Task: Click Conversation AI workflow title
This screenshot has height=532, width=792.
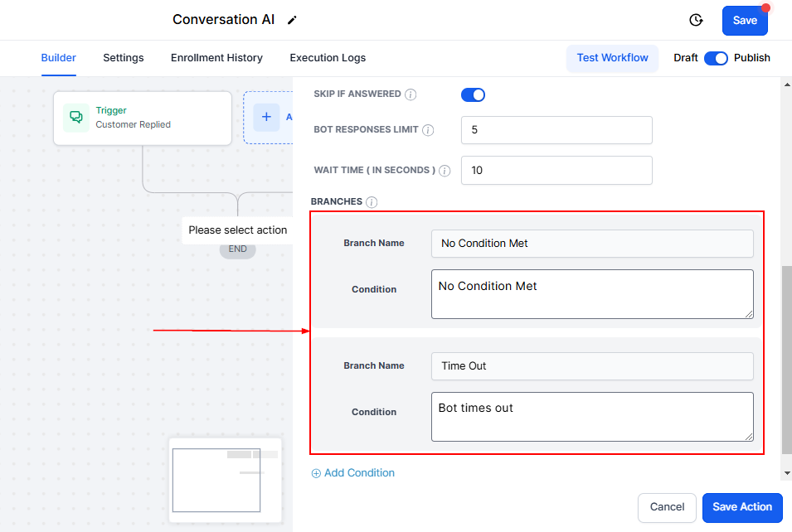Action: pos(223,20)
